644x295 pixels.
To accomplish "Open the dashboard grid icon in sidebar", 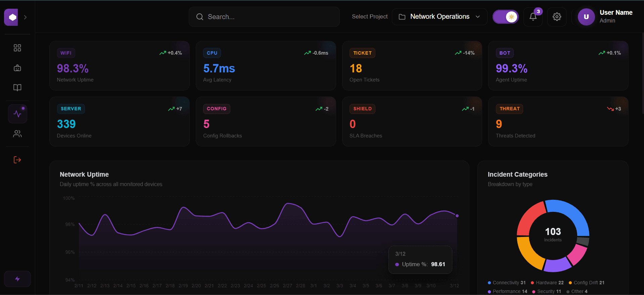I will click(x=17, y=48).
